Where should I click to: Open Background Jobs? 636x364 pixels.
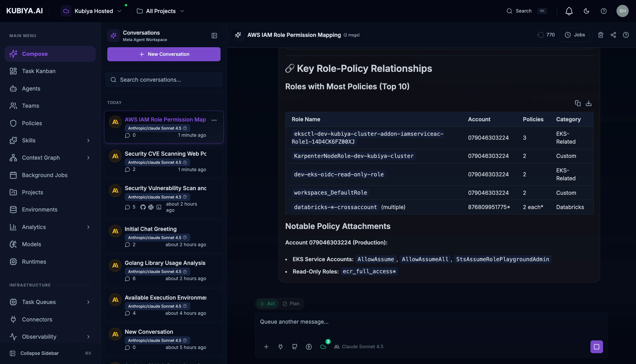pos(50,175)
